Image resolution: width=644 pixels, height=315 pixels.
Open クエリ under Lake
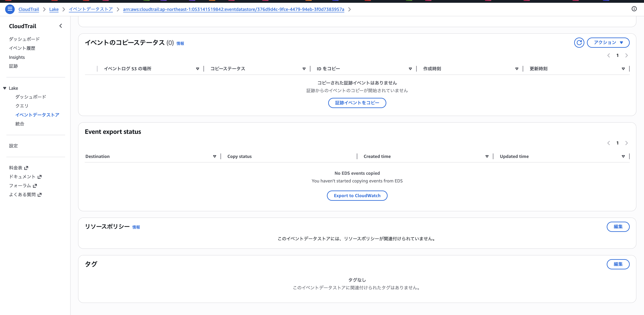pyautogui.click(x=22, y=106)
